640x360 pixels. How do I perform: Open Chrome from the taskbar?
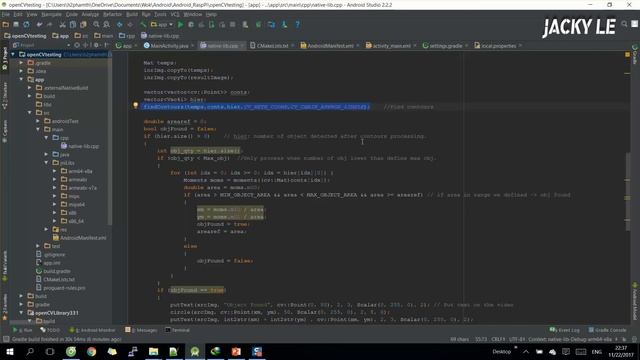click(x=91, y=351)
